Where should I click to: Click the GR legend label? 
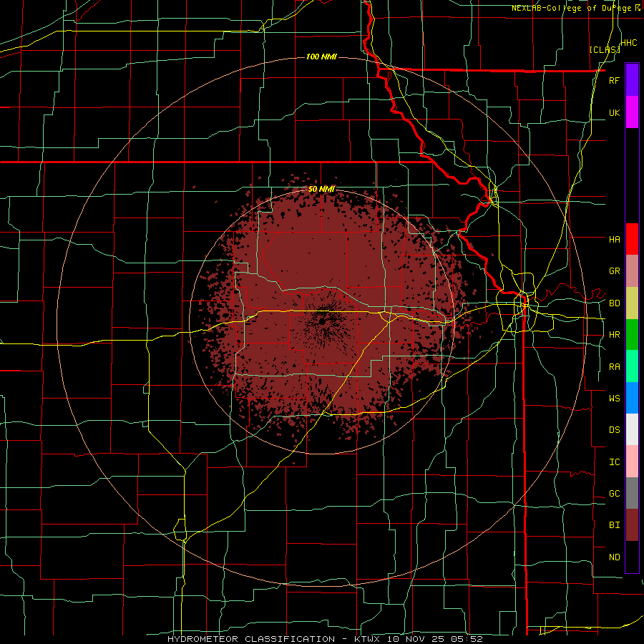tap(614, 271)
